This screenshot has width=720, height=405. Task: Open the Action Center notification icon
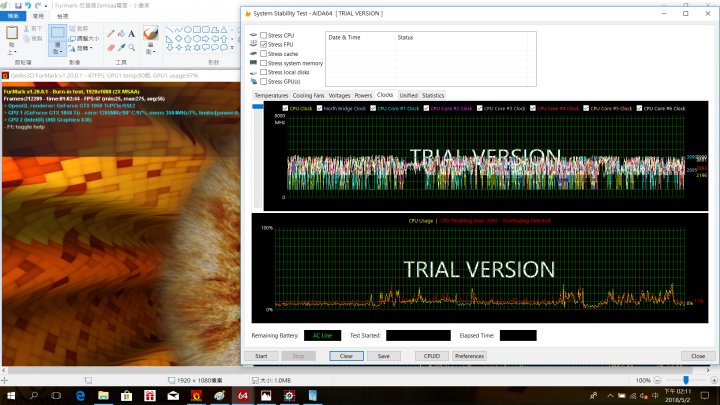coord(705,395)
